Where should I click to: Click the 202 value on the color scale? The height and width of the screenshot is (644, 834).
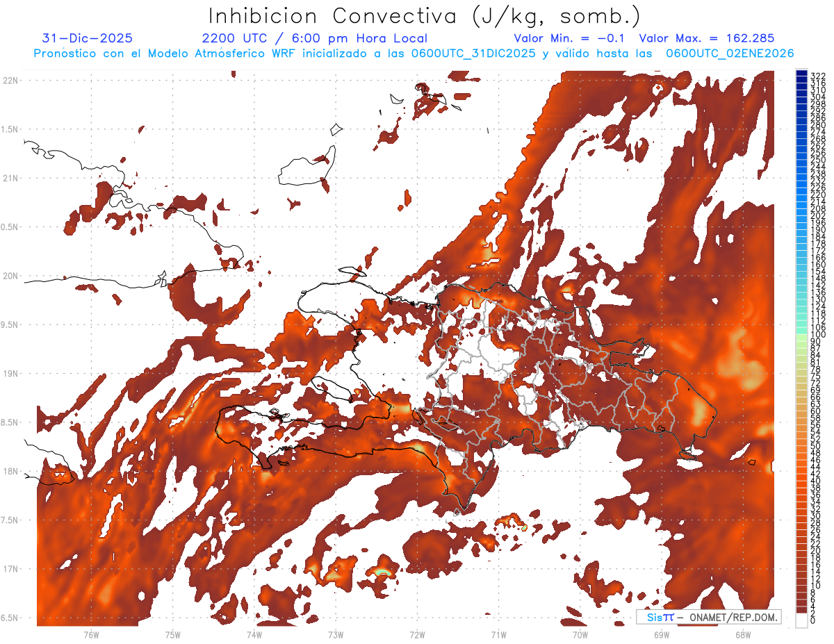tap(817, 215)
